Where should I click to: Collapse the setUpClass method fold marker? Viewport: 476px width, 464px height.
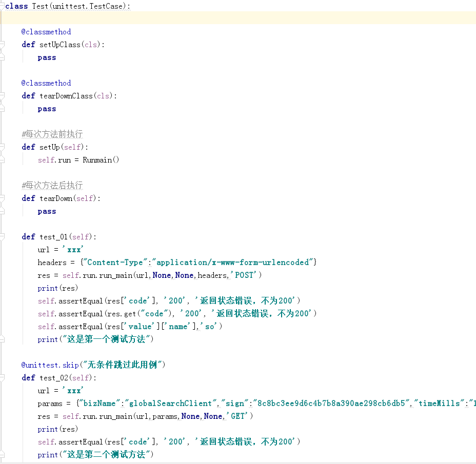(x=2, y=45)
